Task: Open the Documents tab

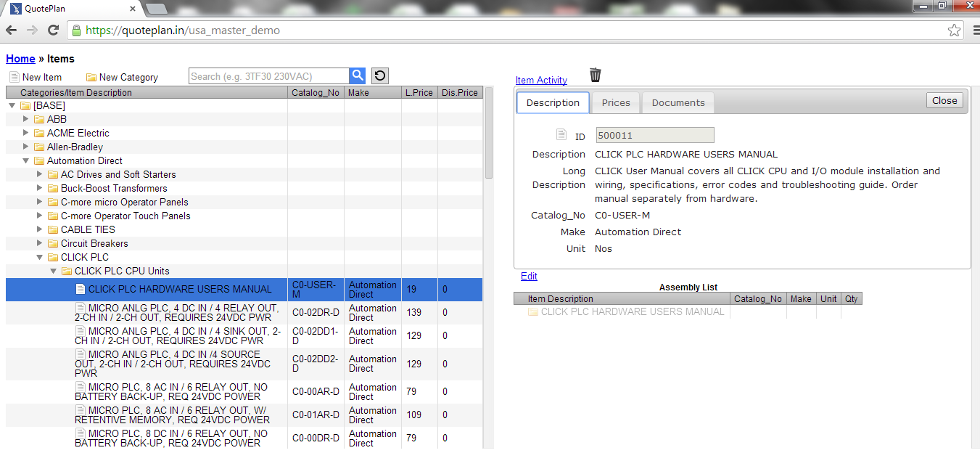Action: pos(678,102)
